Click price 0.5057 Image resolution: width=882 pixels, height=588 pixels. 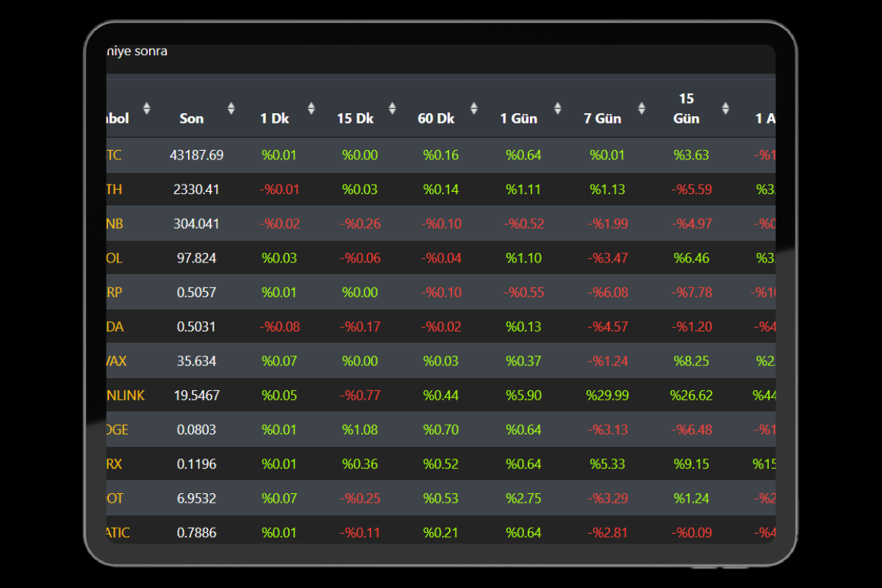(x=196, y=293)
